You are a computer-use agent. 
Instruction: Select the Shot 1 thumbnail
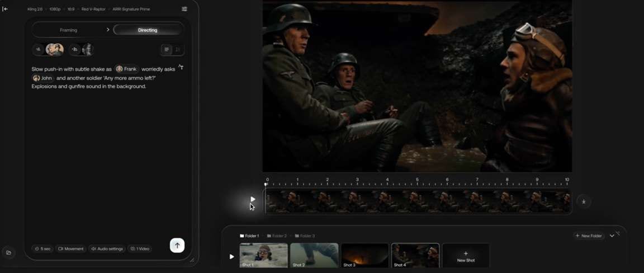[264, 255]
